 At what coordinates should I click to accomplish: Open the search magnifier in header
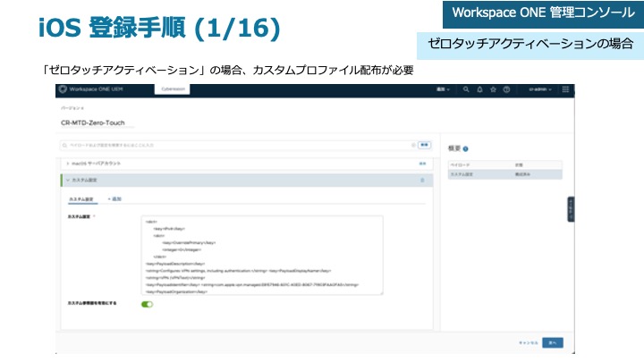466,89
